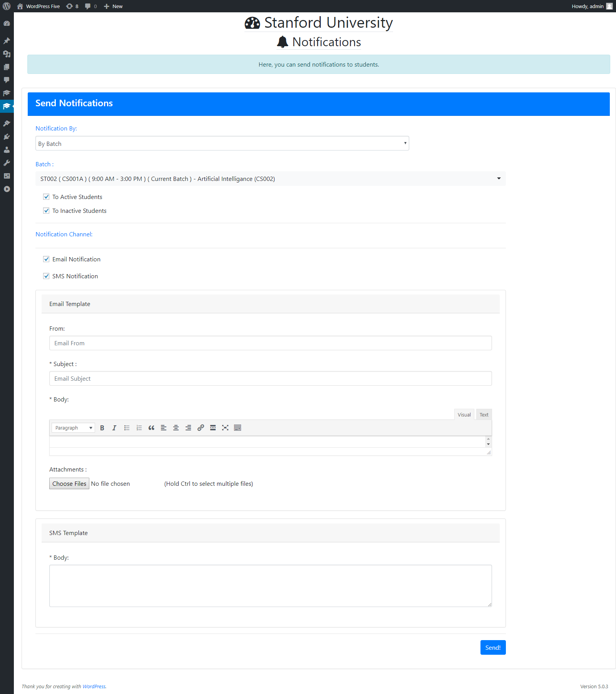Open the Pages sidebar icon
The width and height of the screenshot is (616, 694).
(7, 67)
